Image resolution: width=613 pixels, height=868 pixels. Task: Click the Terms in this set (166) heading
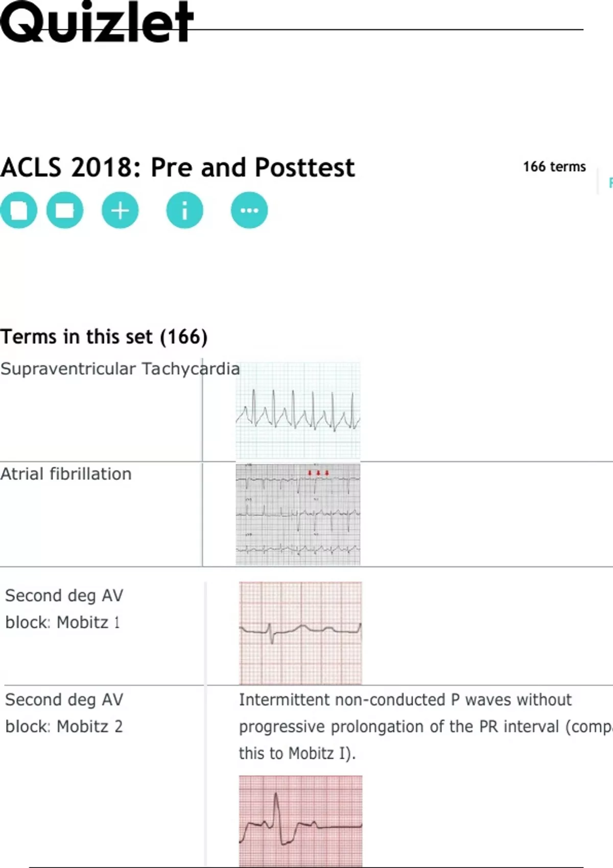click(x=104, y=337)
